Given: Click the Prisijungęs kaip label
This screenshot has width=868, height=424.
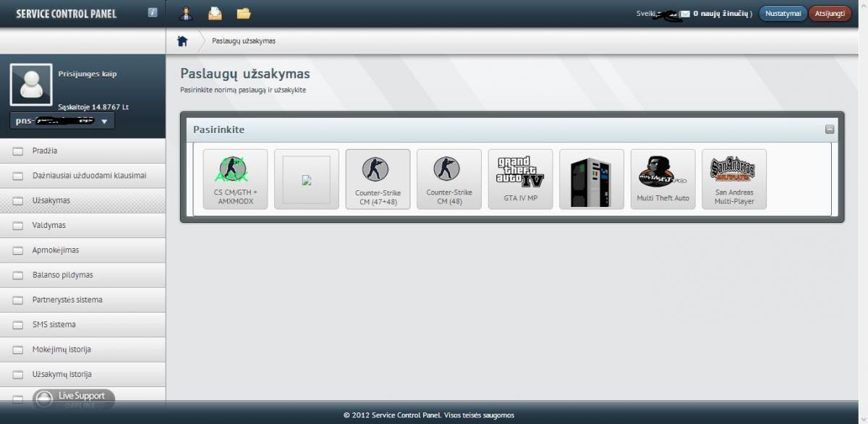Looking at the screenshot, I should pyautogui.click(x=88, y=74).
